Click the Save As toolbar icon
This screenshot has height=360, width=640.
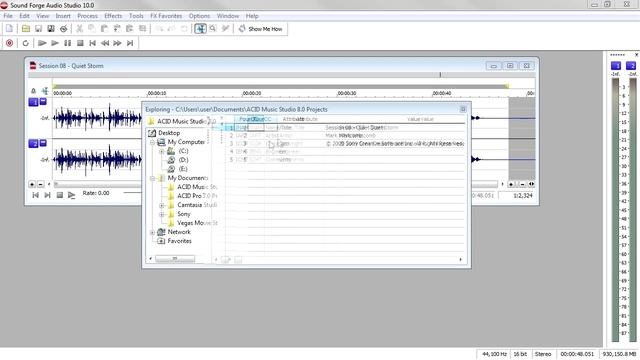click(51, 29)
